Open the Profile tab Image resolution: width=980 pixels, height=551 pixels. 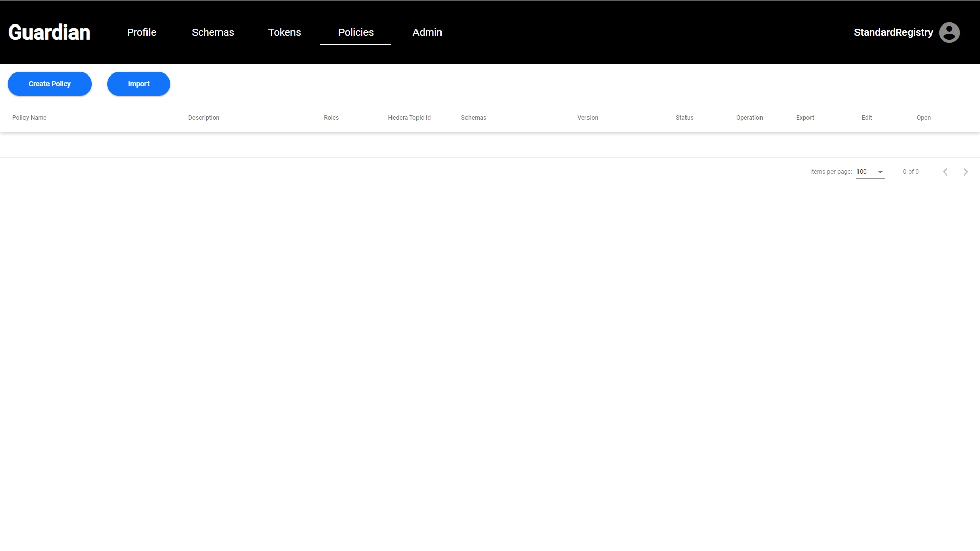pos(141,32)
